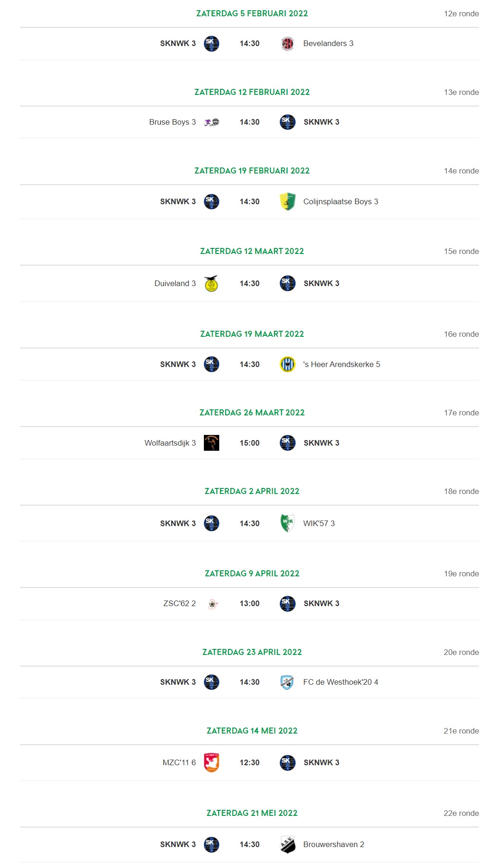499x868 pixels.
Task: Click the Duiveland 3 club crest
Action: click(x=211, y=283)
